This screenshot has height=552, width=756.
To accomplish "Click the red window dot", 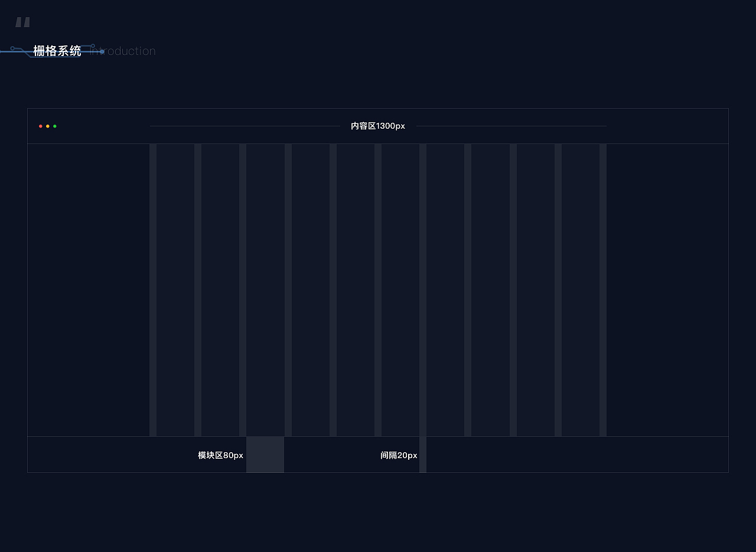I will pyautogui.click(x=41, y=126).
